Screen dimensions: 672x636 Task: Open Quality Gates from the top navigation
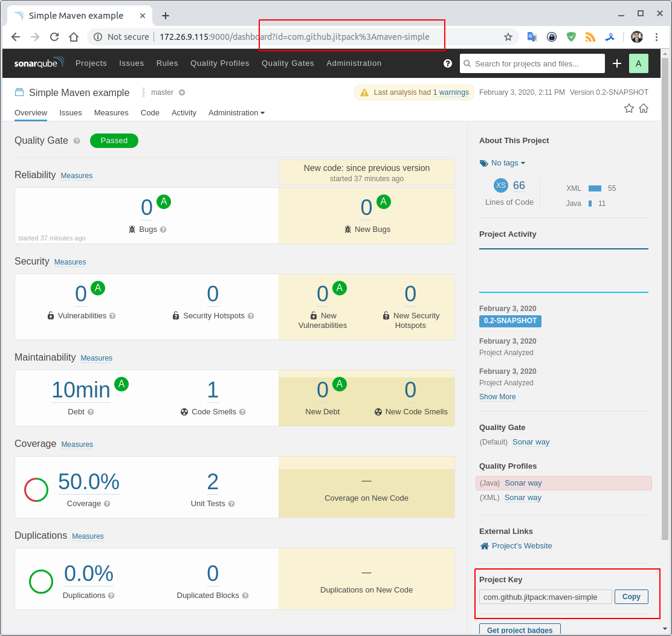[x=288, y=63]
